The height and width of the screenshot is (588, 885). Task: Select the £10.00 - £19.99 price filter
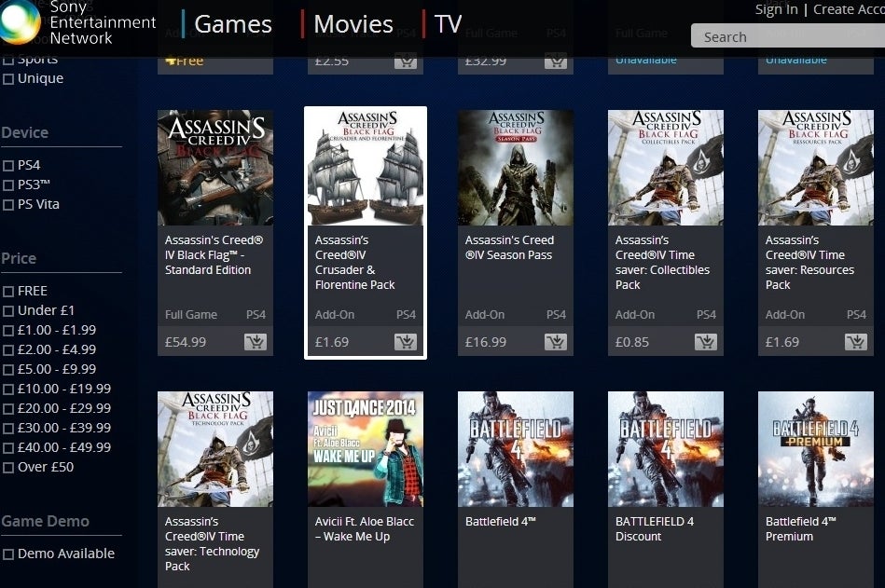click(x=8, y=390)
